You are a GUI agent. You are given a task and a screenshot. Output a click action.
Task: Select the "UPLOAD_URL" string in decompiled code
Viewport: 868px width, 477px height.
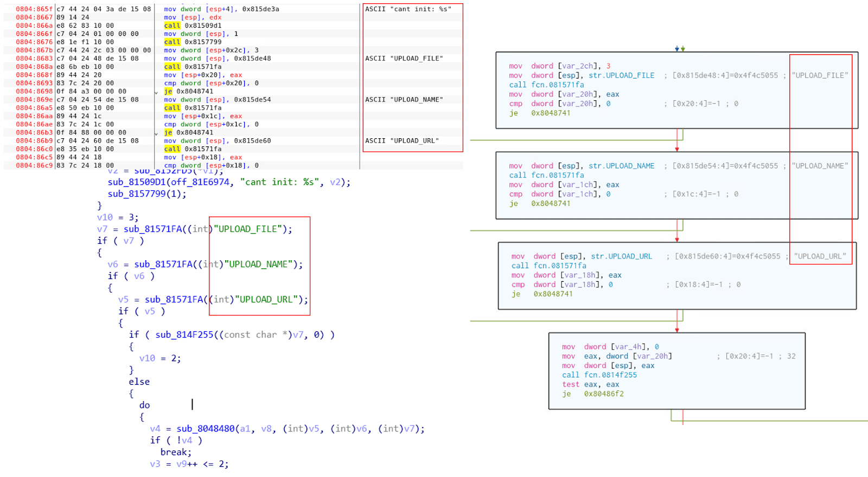pyautogui.click(x=266, y=300)
